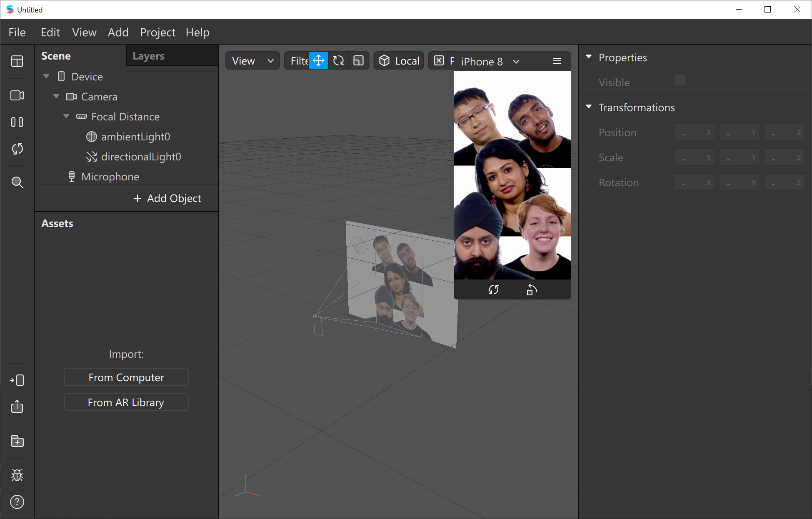The height and width of the screenshot is (519, 812).
Task: Click the Rotation Z input field
Action: pos(785,183)
